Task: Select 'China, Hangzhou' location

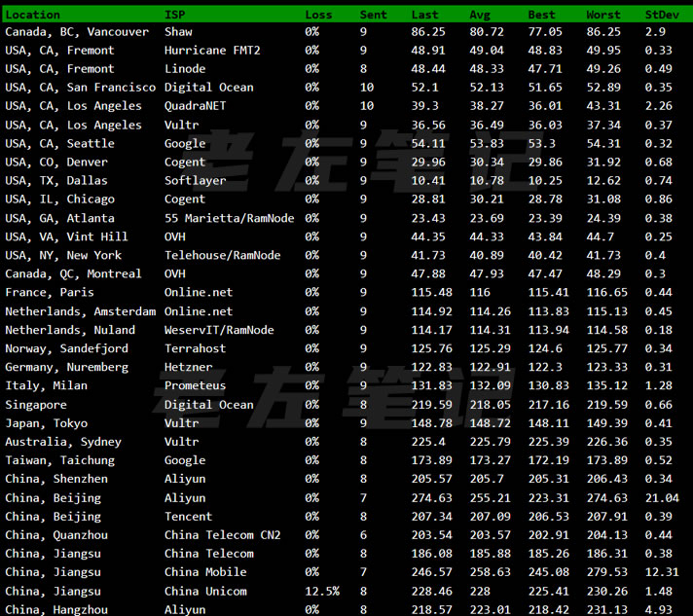Action: (56, 610)
